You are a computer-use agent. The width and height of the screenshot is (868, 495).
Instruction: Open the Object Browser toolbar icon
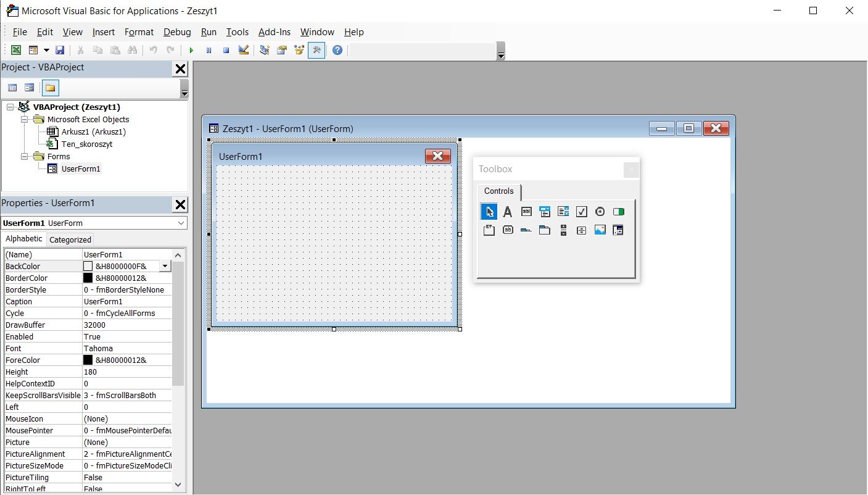tap(299, 50)
